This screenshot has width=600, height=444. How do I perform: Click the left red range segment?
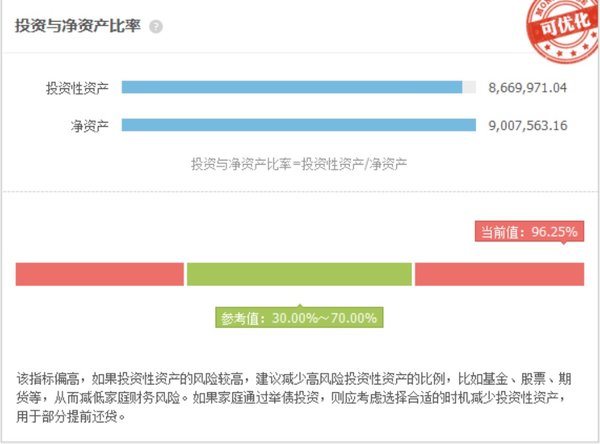99,274
